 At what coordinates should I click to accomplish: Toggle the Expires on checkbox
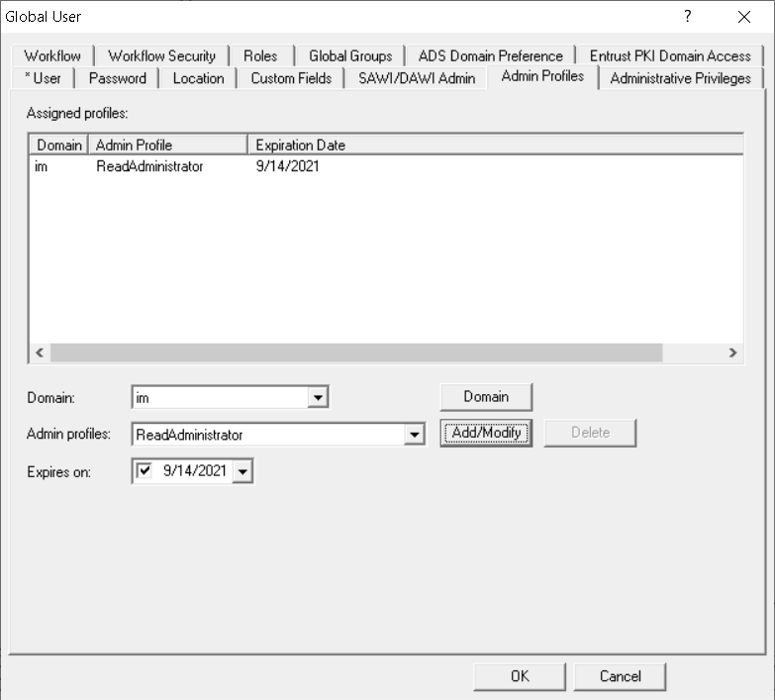[145, 472]
